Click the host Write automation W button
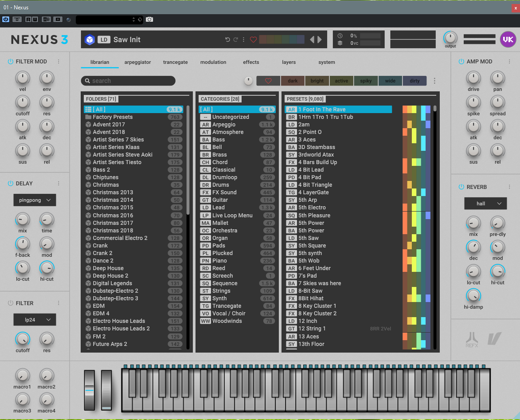Screen dimensions: 520x420 (35, 19)
